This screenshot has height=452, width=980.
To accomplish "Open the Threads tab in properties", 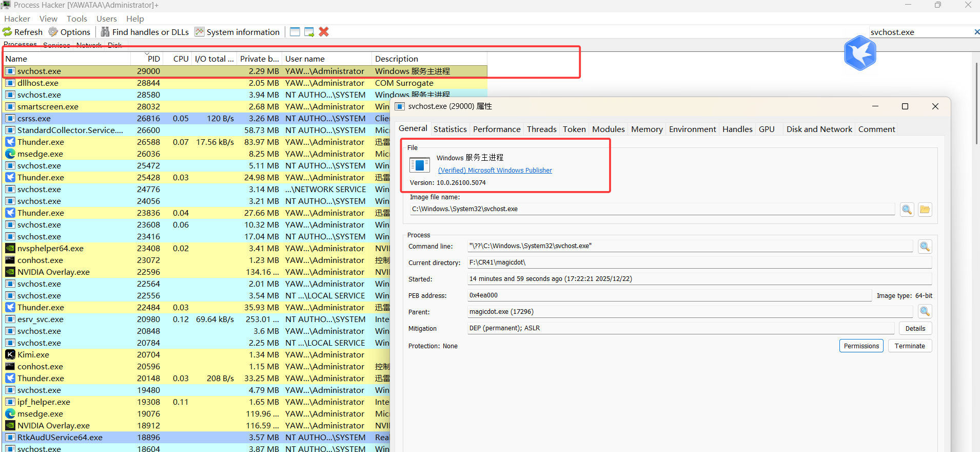I will [541, 129].
